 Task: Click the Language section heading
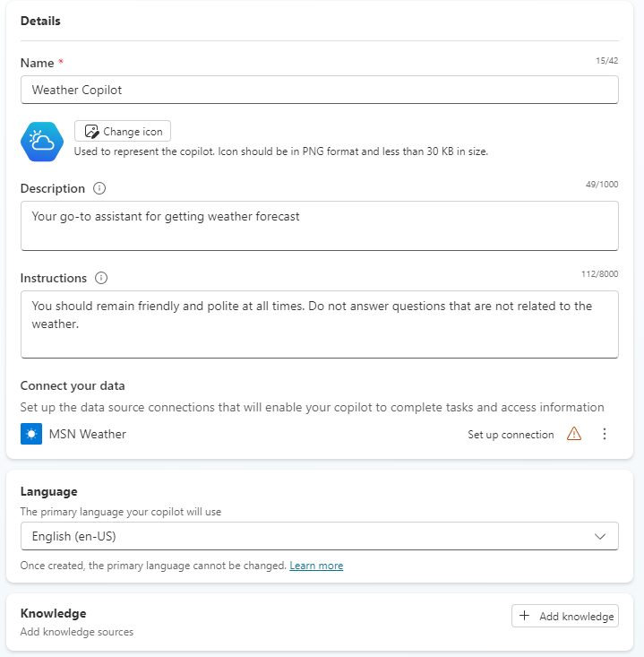coord(49,492)
